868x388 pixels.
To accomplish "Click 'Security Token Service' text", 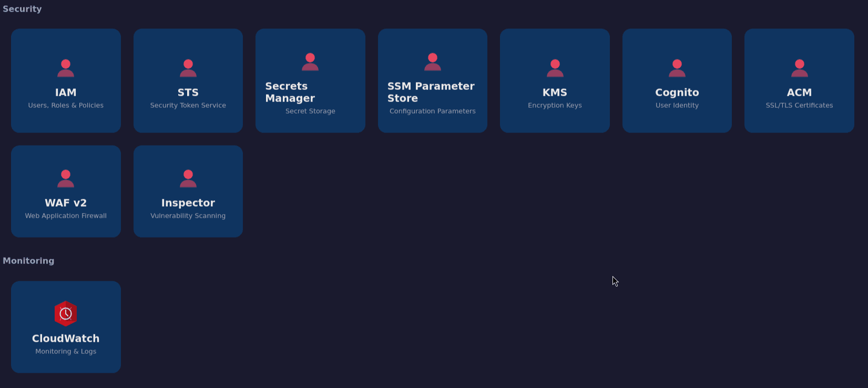I will (x=188, y=105).
